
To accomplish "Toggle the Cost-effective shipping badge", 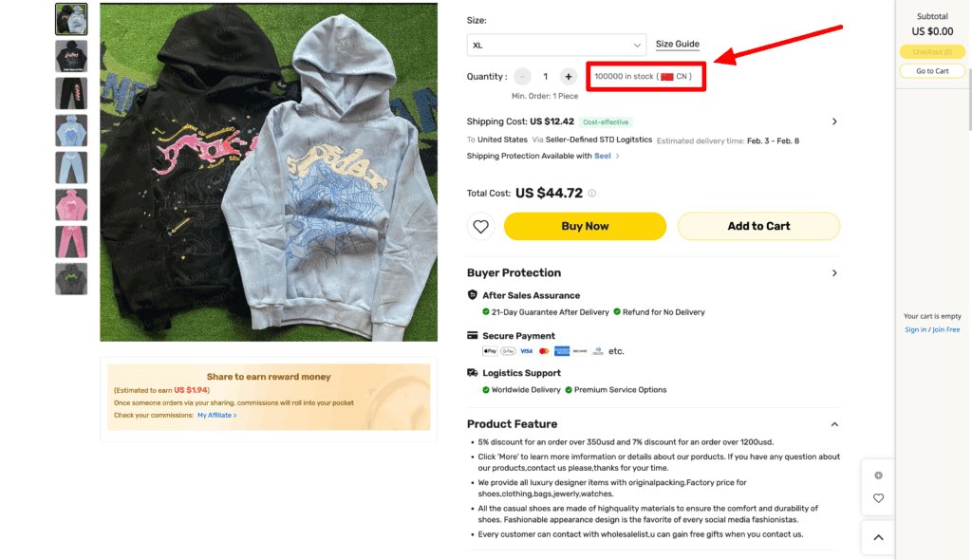I will point(606,121).
